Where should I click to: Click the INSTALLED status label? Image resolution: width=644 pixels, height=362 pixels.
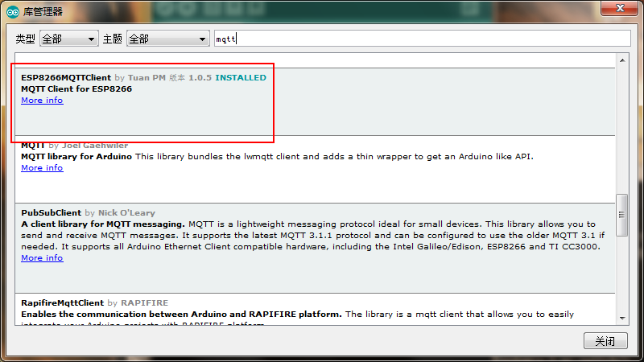241,77
